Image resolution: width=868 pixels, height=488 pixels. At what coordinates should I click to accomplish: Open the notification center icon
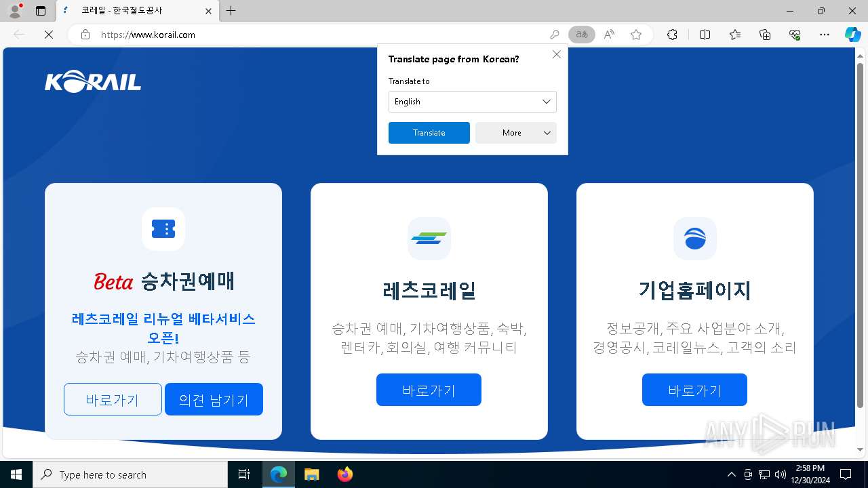(846, 474)
